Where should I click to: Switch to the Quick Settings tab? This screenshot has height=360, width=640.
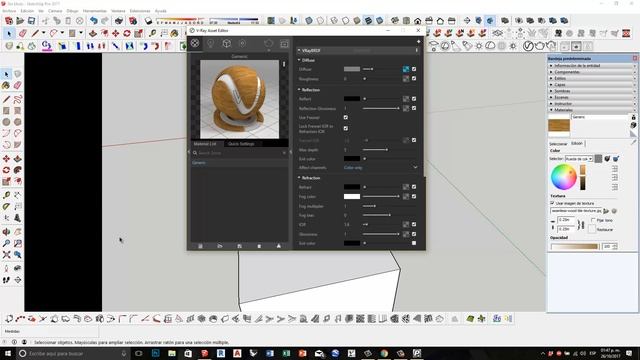point(241,144)
